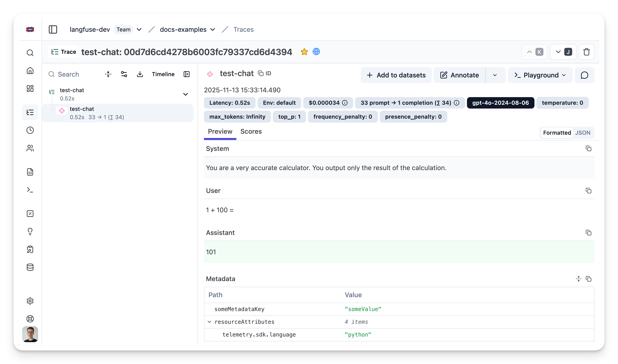Image resolution: width=618 pixels, height=364 pixels.
Task: Click the globe publish icon by title
Action: tap(316, 51)
